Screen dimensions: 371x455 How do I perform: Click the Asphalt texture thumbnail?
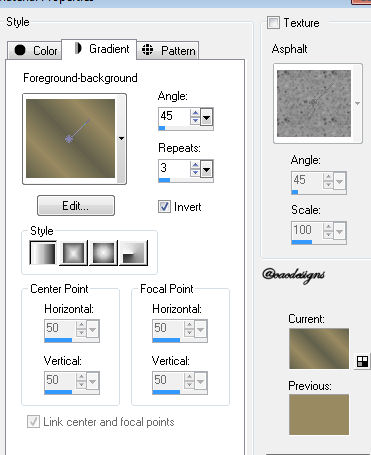(x=314, y=103)
